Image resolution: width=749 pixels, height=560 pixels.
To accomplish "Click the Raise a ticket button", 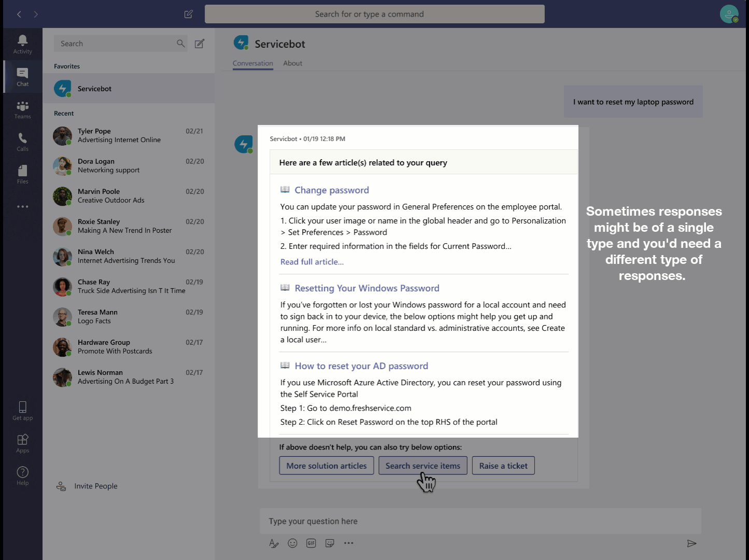I will [x=503, y=466].
